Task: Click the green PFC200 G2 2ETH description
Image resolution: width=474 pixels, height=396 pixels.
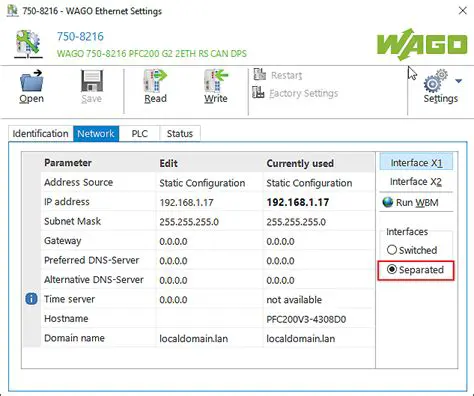Action: [152, 54]
